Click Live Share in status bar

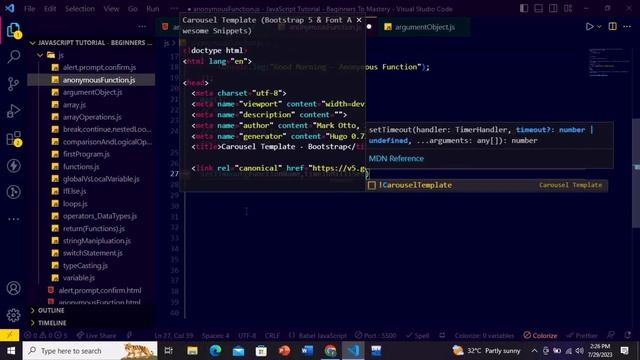[x=96, y=335]
